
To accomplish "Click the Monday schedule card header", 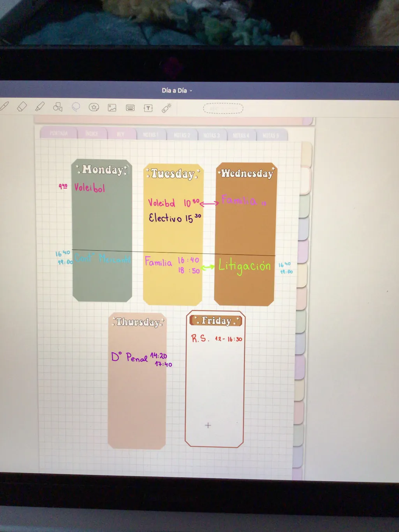I will (x=102, y=170).
